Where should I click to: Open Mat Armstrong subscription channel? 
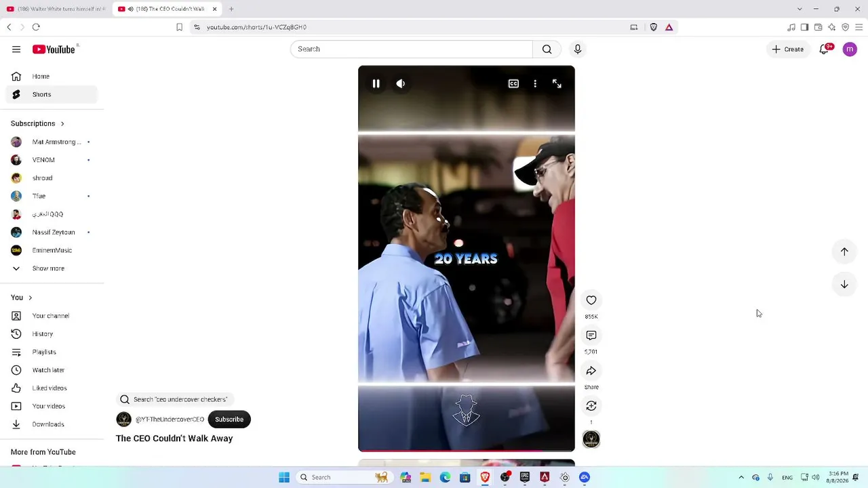point(52,142)
